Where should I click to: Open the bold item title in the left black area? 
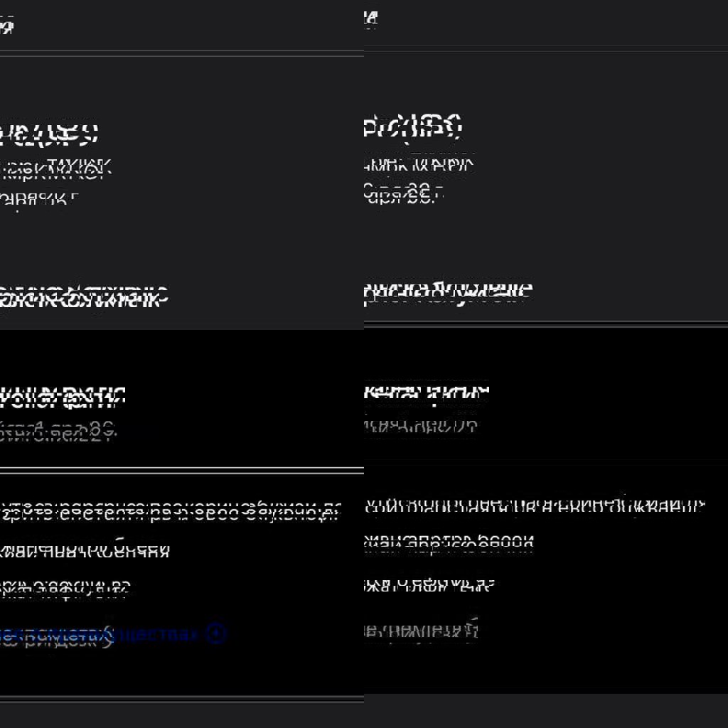[x=63, y=397]
